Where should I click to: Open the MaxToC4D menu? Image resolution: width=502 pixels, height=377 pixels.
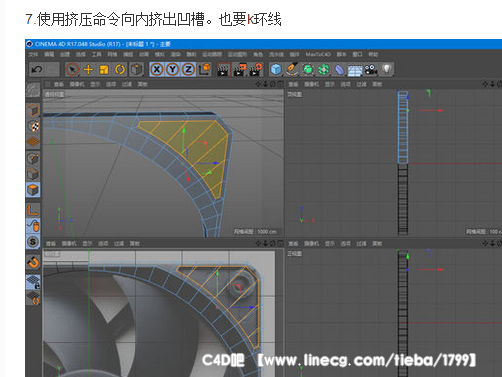point(318,54)
